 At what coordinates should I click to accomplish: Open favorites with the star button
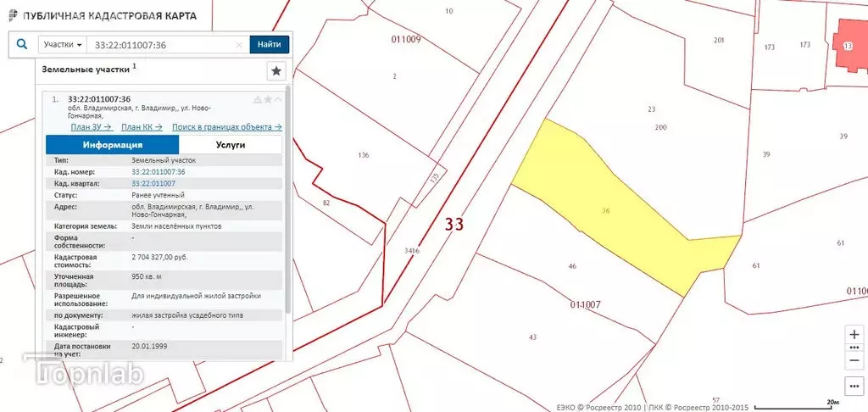(276, 71)
